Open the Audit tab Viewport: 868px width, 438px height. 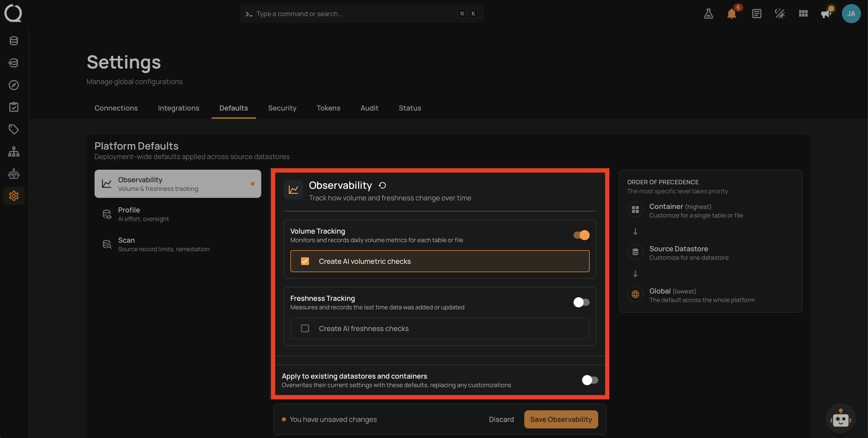[369, 108]
